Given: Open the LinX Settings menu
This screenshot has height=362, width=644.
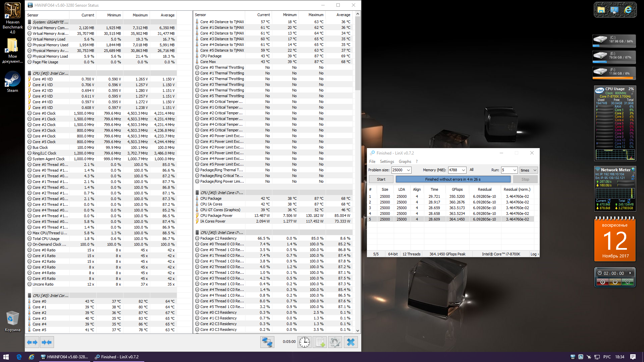Looking at the screenshot, I should click(x=387, y=162).
